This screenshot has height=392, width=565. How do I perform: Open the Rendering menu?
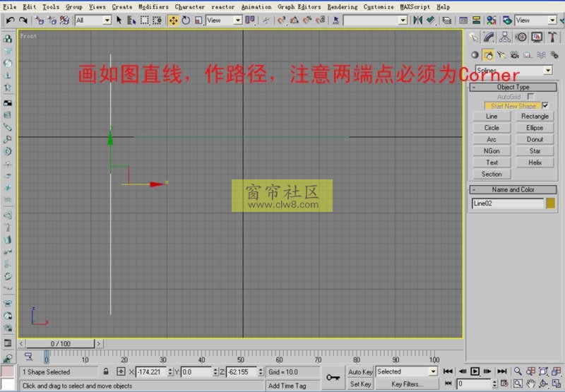pos(343,6)
